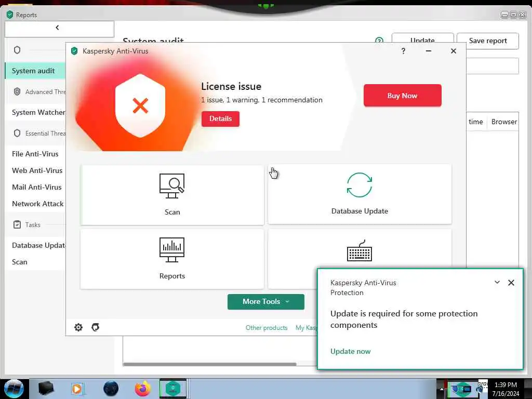Click the Reports search field at top right

[x=493, y=66]
